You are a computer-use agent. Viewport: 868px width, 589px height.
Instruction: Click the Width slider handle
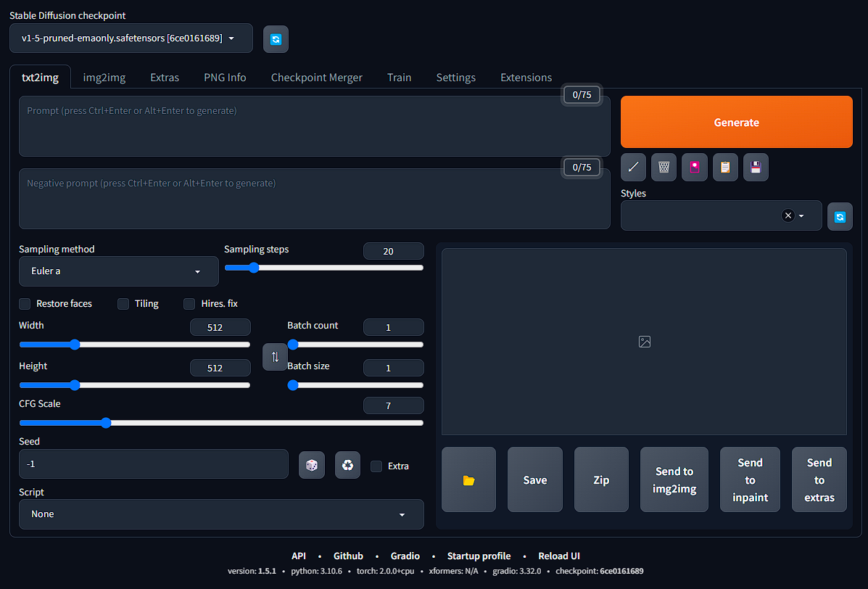click(x=75, y=345)
